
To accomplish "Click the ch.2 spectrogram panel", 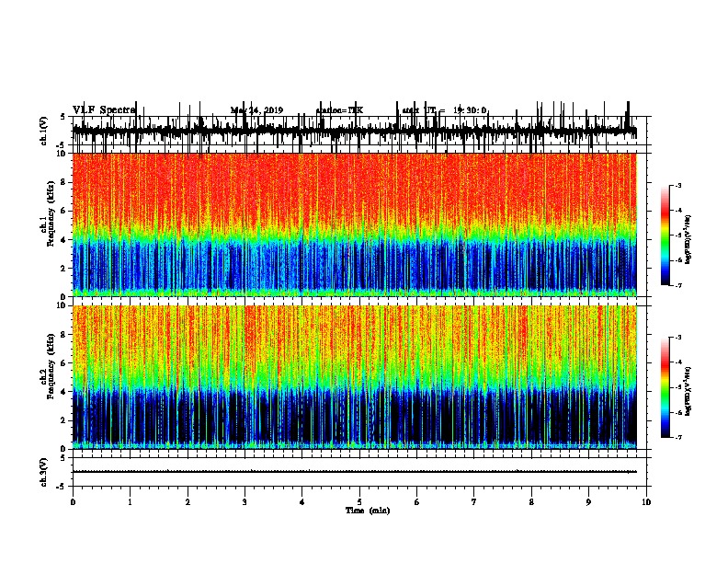I will pos(354,377).
